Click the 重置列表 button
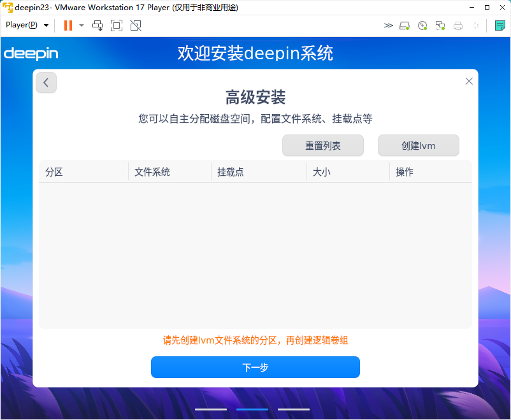511x420 pixels. tap(322, 145)
